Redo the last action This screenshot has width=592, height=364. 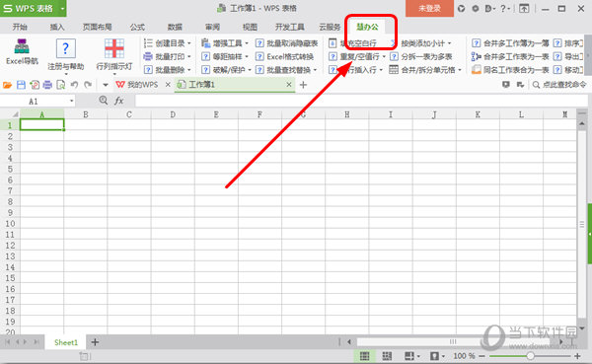click(88, 85)
